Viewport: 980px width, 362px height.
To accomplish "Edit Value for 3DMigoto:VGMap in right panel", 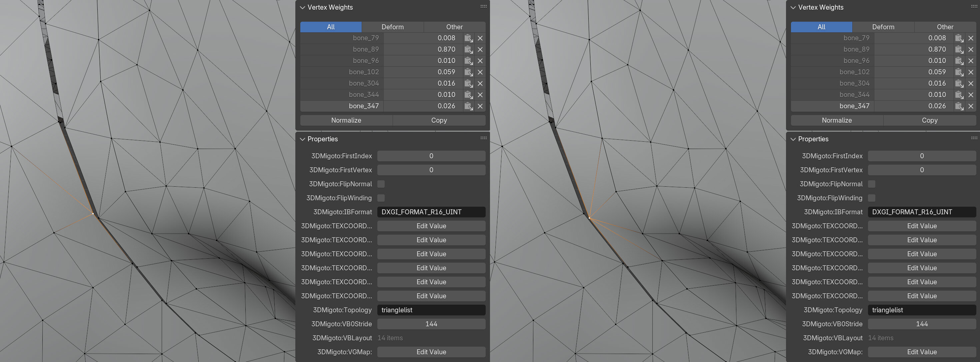I will coord(922,352).
